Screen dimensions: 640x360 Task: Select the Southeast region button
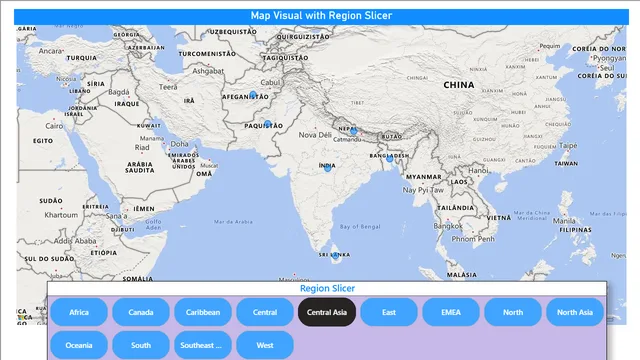point(203,345)
